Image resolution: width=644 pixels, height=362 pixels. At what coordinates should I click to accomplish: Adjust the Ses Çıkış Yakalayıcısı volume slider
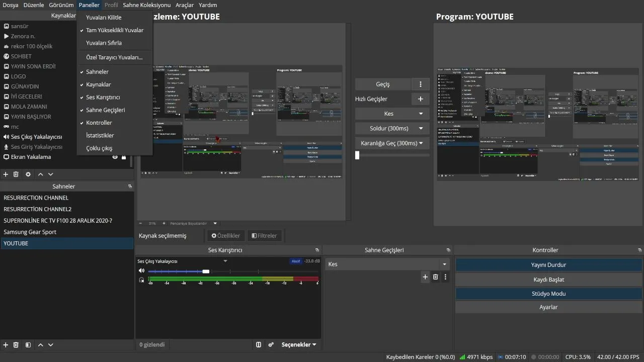206,271
